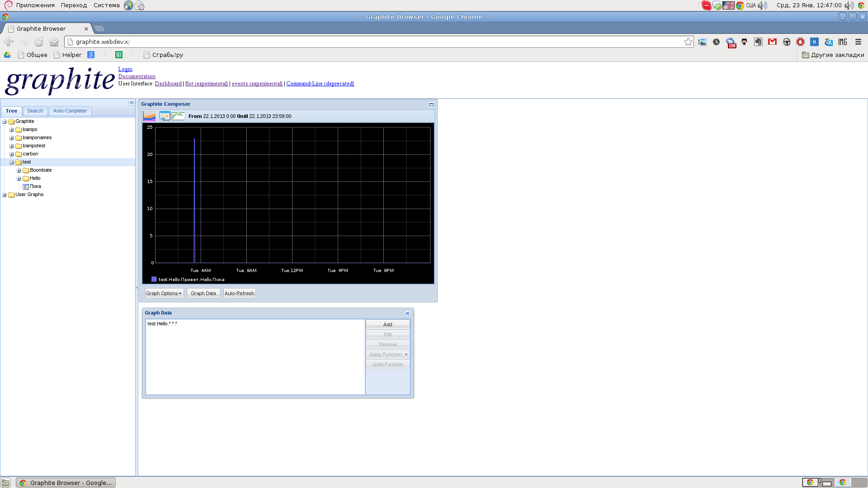The width and height of the screenshot is (868, 488).
Task: Click the clock history extension icon
Action: pos(716,42)
